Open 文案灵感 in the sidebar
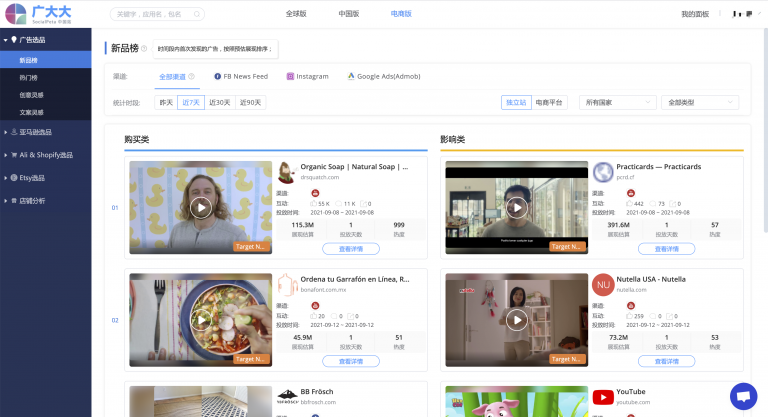 [x=46, y=112]
